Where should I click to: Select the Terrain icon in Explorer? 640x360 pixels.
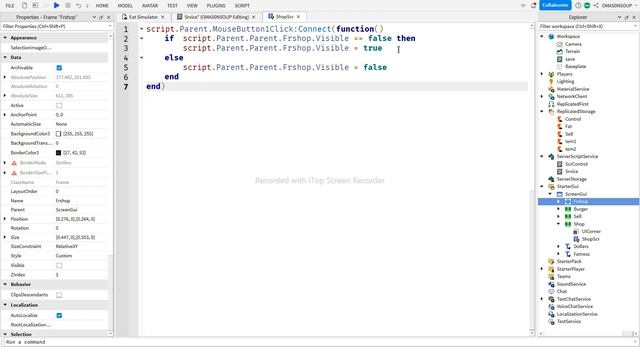tap(560, 51)
